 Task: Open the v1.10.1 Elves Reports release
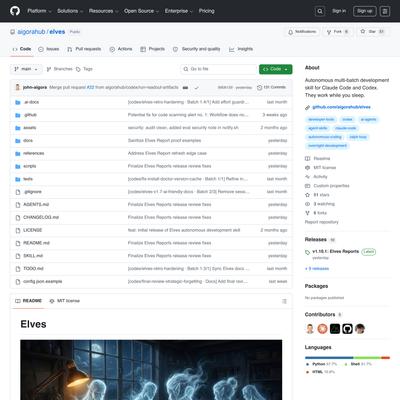336,252
